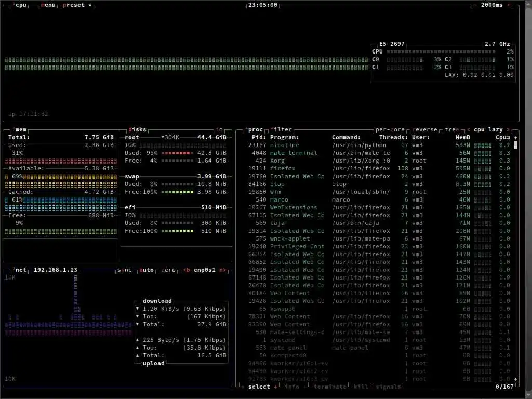Select next sort column, arrow after cpu lazy
Screen dimensions: 532x399
tap(508, 129)
